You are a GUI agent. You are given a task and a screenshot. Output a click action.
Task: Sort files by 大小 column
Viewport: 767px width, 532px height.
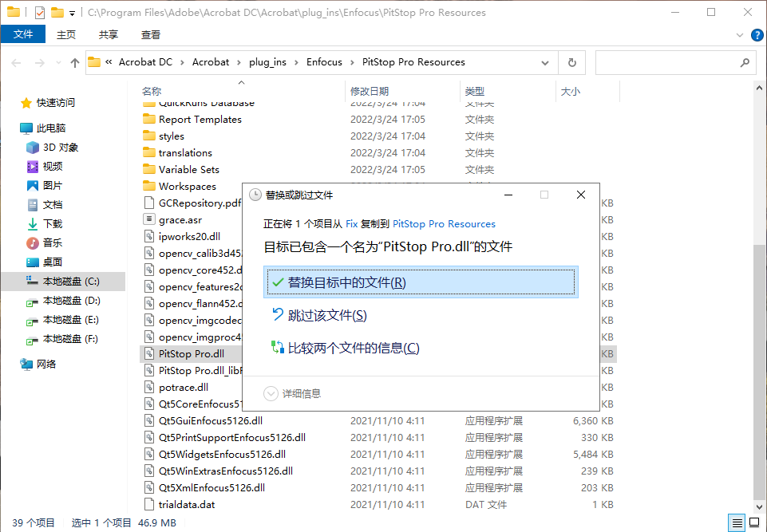(x=571, y=91)
